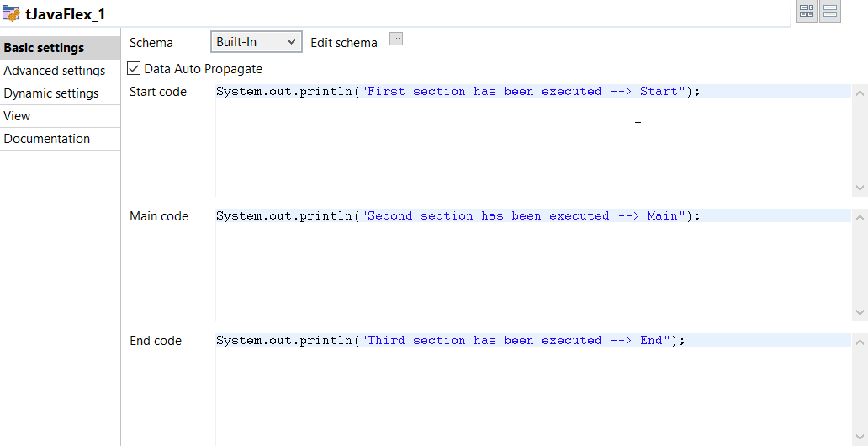Select the Documentation tab

(x=60, y=139)
